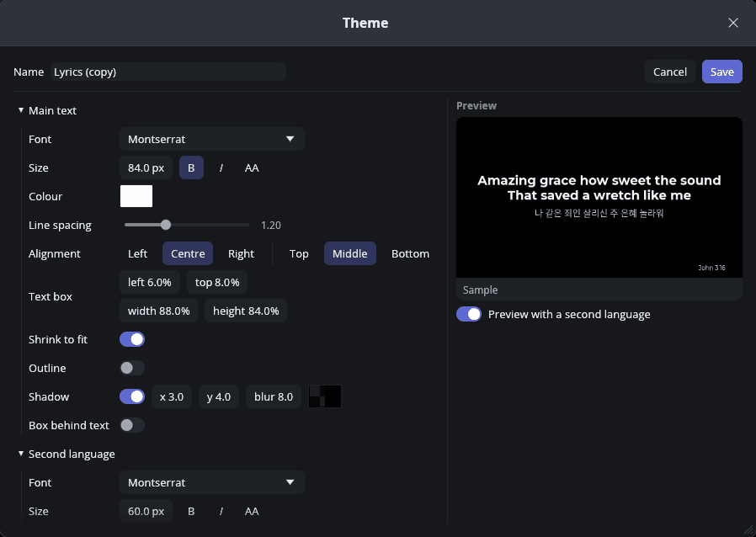Toggle all caps AA for Second language
Viewport: 756px width, 537px height.
tap(252, 511)
